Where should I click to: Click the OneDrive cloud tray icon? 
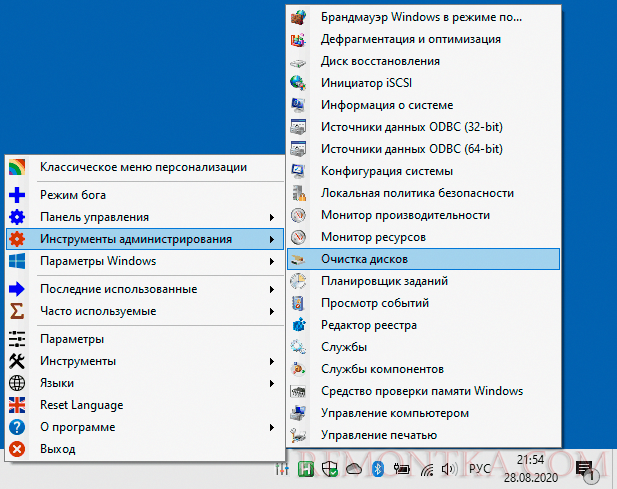tap(354, 469)
